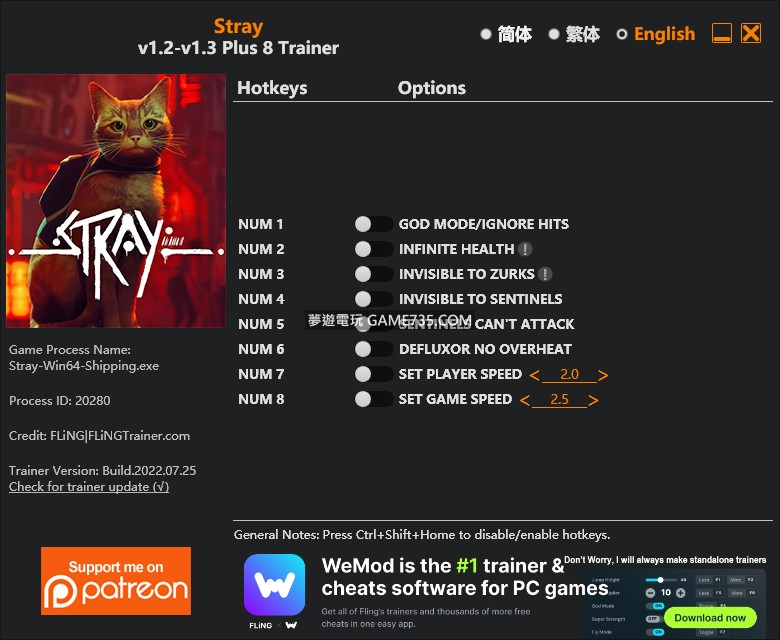Toggle God Mode/Ignore Hits switch
Viewport: 780px width, 640px height.
[374, 224]
